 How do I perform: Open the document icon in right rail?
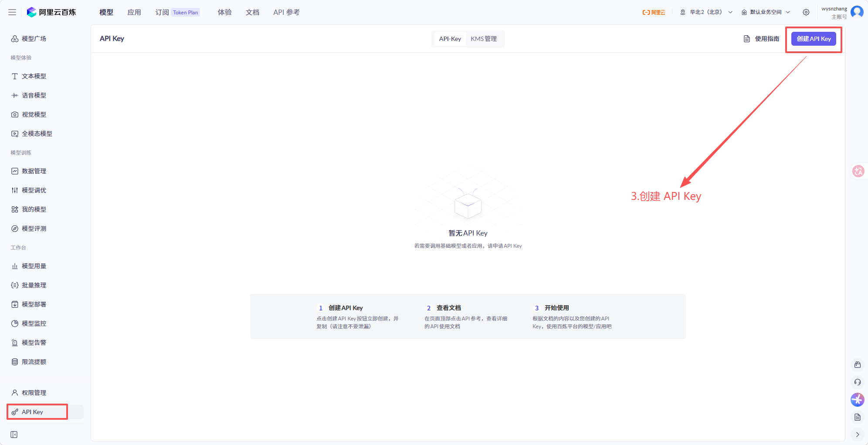(858, 417)
